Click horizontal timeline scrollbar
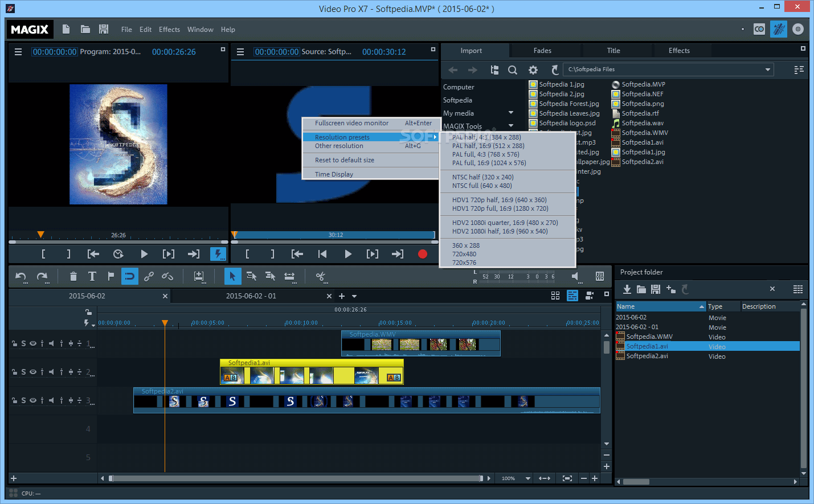Image resolution: width=814 pixels, height=504 pixels. [x=295, y=478]
